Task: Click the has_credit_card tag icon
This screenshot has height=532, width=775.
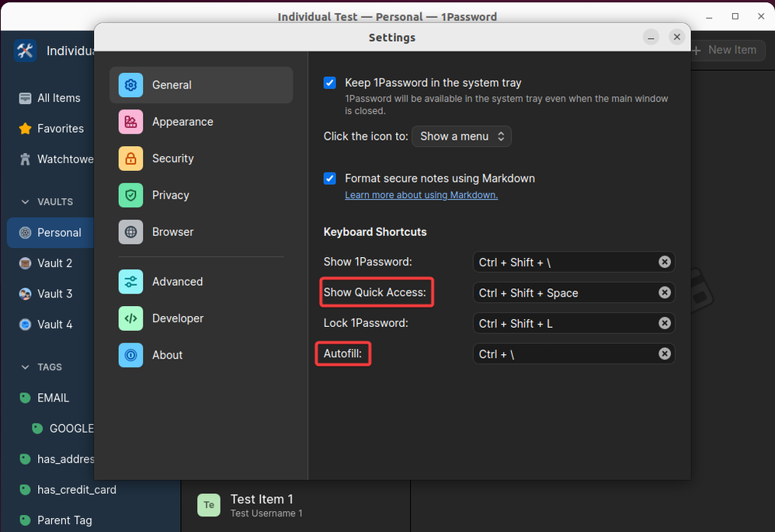Action: tap(25, 490)
